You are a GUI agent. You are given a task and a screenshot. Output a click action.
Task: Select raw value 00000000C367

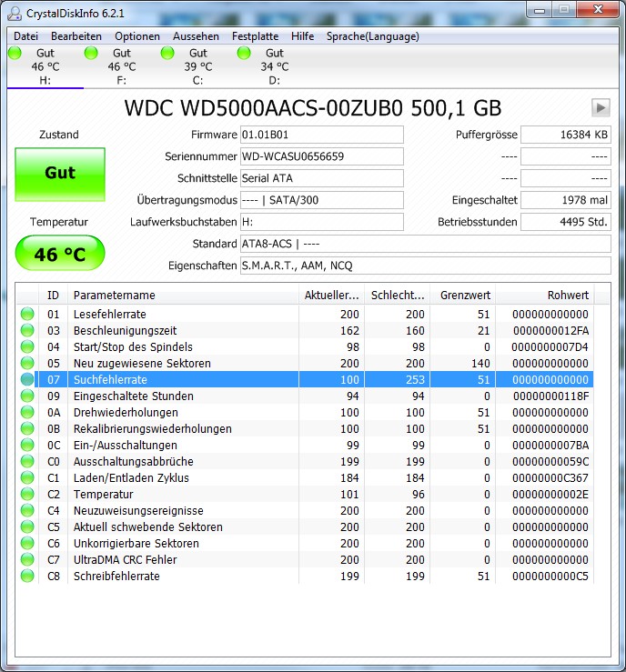(x=550, y=478)
